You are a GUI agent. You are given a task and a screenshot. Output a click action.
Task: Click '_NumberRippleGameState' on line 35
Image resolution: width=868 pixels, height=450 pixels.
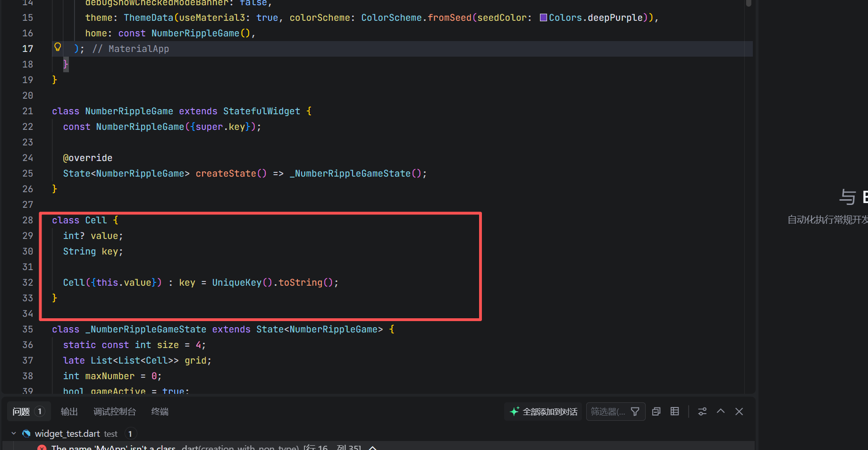click(146, 329)
